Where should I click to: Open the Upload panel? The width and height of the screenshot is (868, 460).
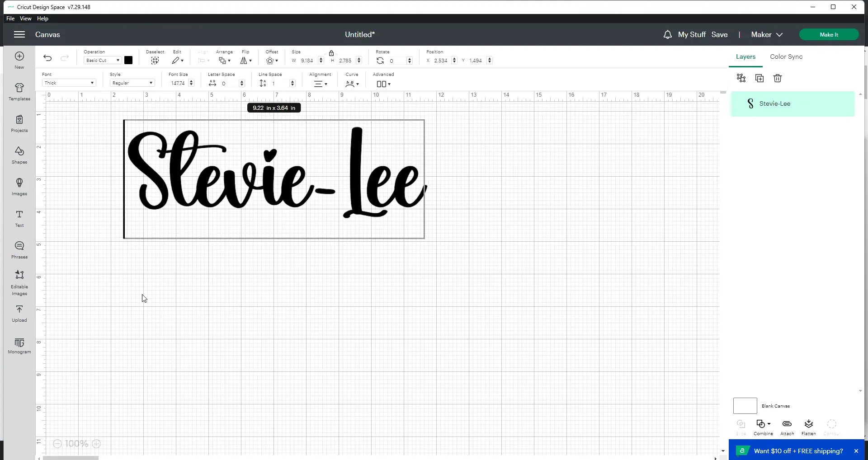pos(19,313)
